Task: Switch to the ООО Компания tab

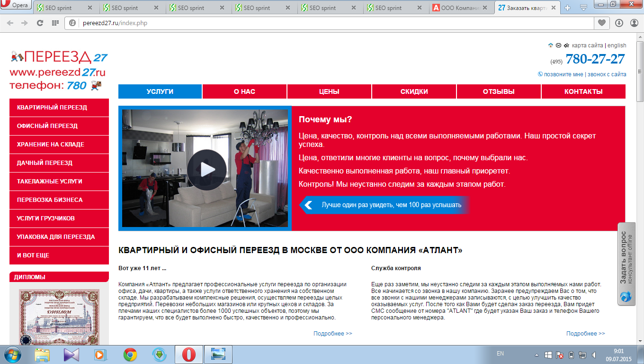Action: [462, 8]
